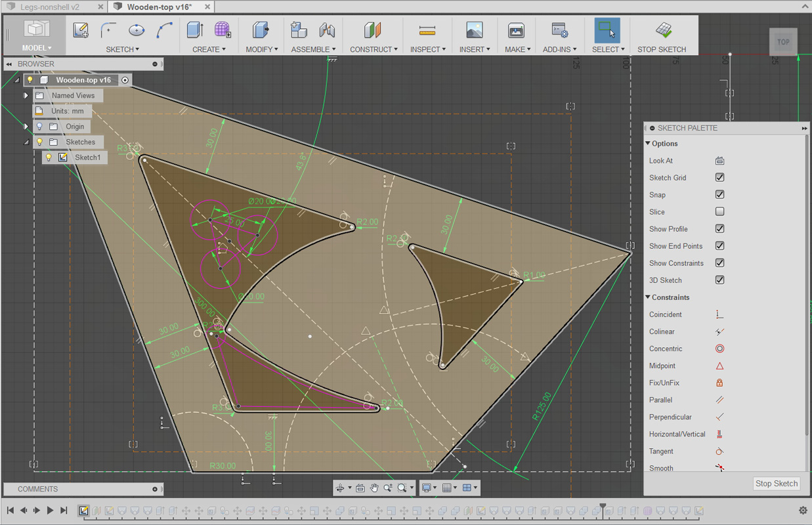Click the Fix/UnFix lock icon

click(719, 383)
